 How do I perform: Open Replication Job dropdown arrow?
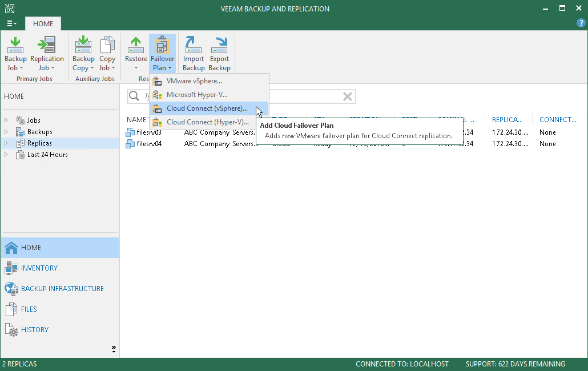coord(53,68)
